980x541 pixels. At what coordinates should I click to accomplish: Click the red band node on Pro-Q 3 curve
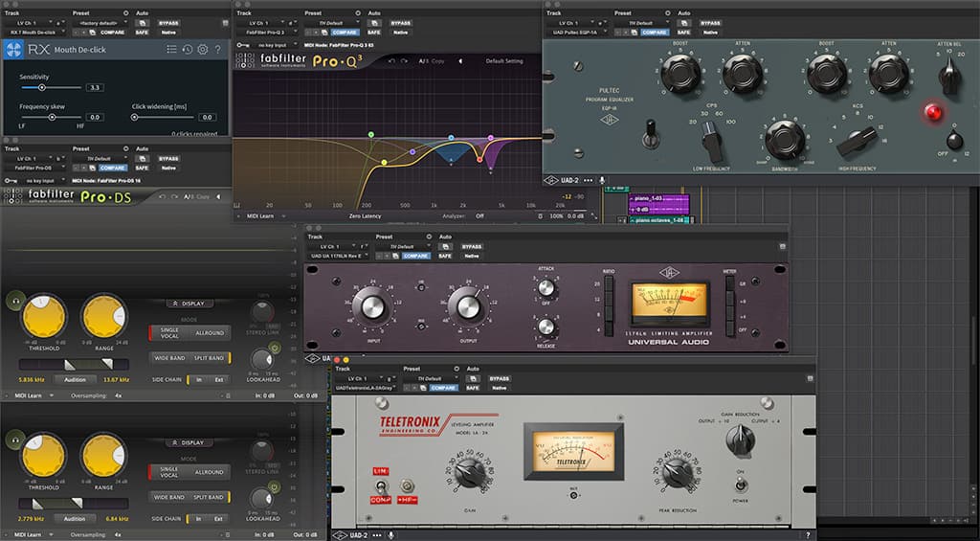[480, 160]
